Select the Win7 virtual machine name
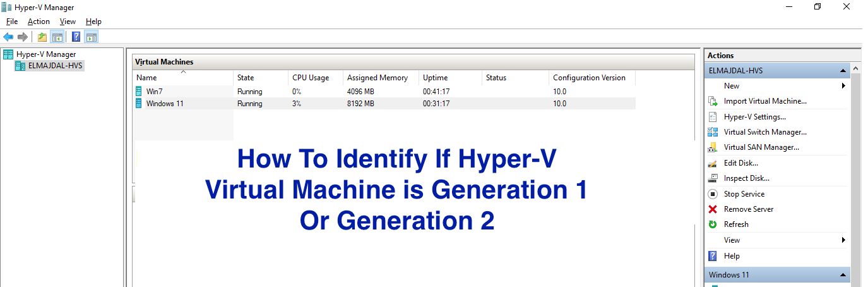 [x=155, y=92]
